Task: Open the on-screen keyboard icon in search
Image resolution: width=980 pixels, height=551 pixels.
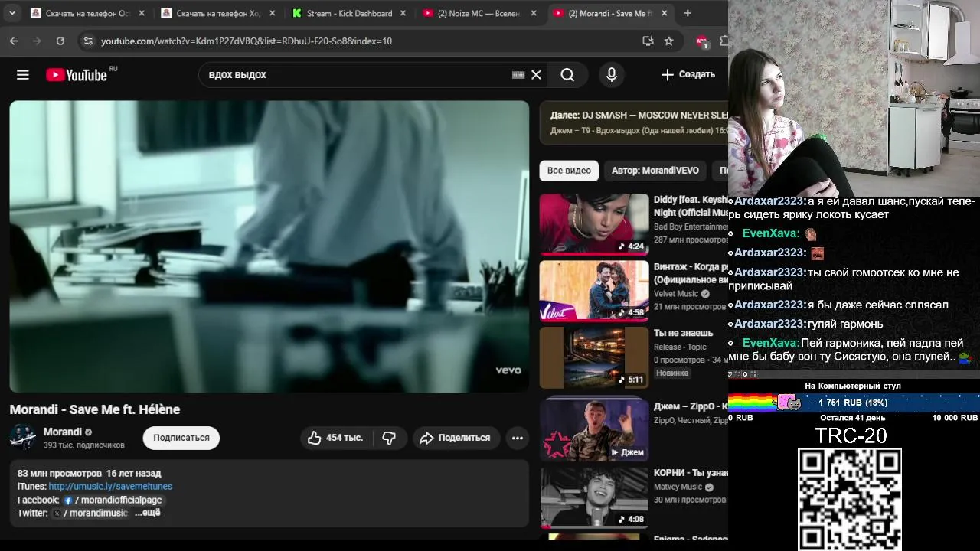Action: [x=518, y=74]
